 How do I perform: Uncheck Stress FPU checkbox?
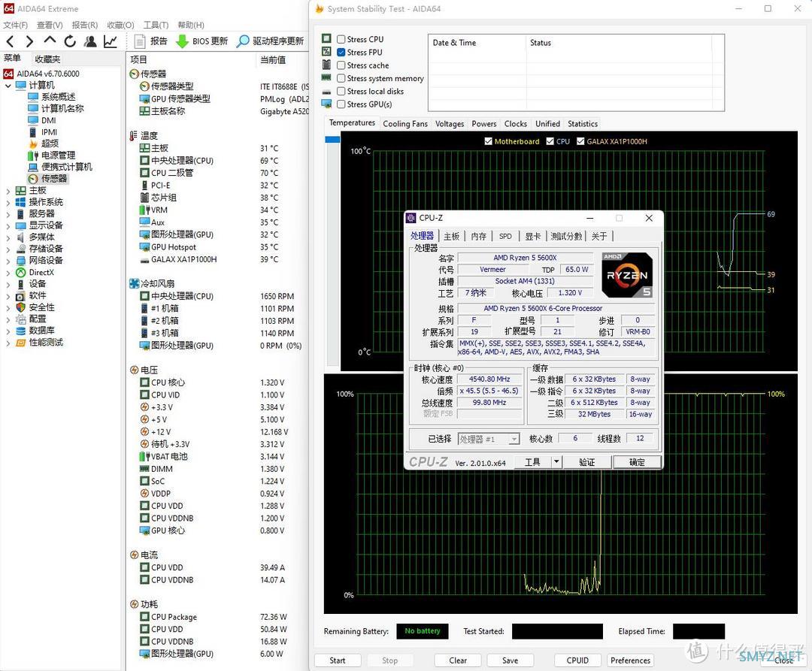click(x=341, y=53)
